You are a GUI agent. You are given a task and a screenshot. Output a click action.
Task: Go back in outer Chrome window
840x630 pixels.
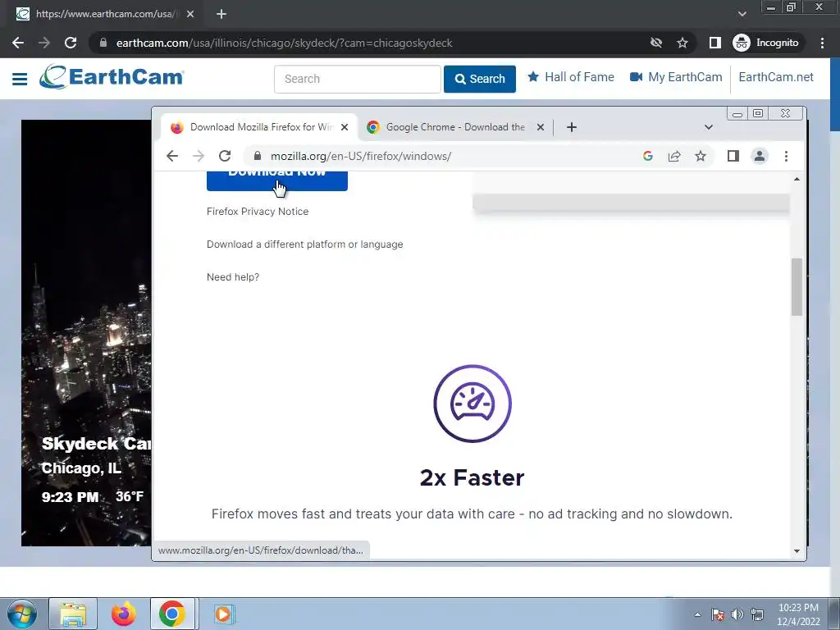click(x=18, y=43)
